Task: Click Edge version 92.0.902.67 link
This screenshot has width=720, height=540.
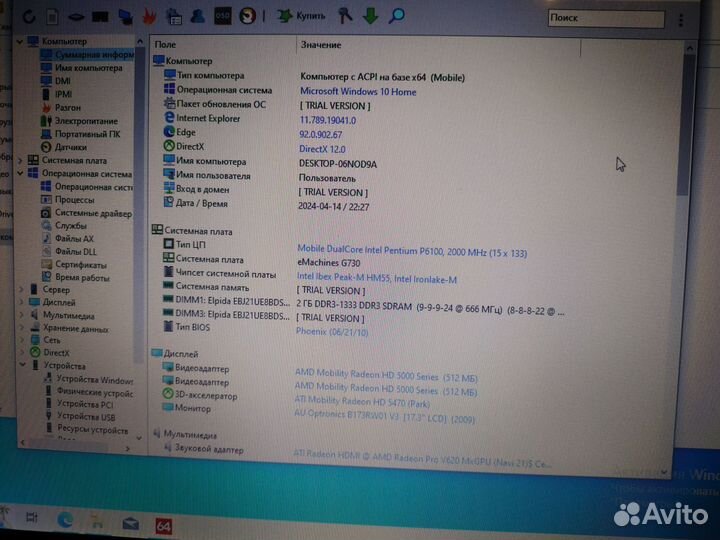Action: [321, 135]
